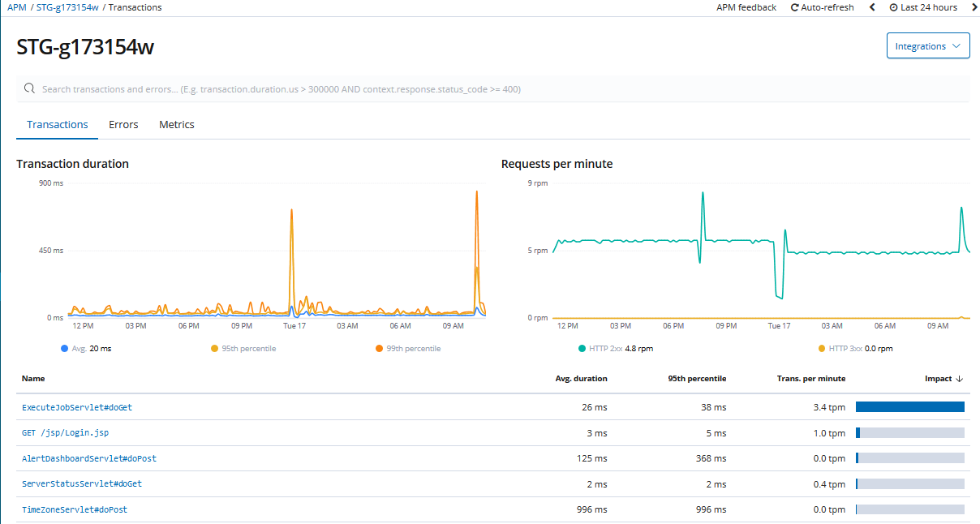The width and height of the screenshot is (980, 524).
Task: Open ExecuteJobServlet#doGet transaction link
Action: tap(77, 407)
